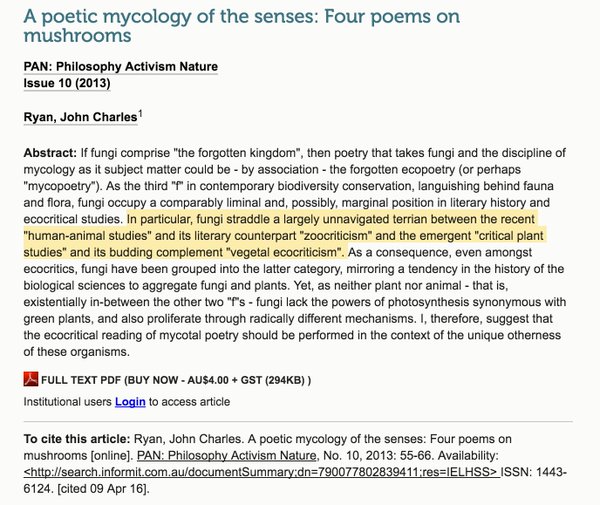This screenshot has height=505, width=600.
Task: Click the bold Abstract label
Action: click(51, 153)
